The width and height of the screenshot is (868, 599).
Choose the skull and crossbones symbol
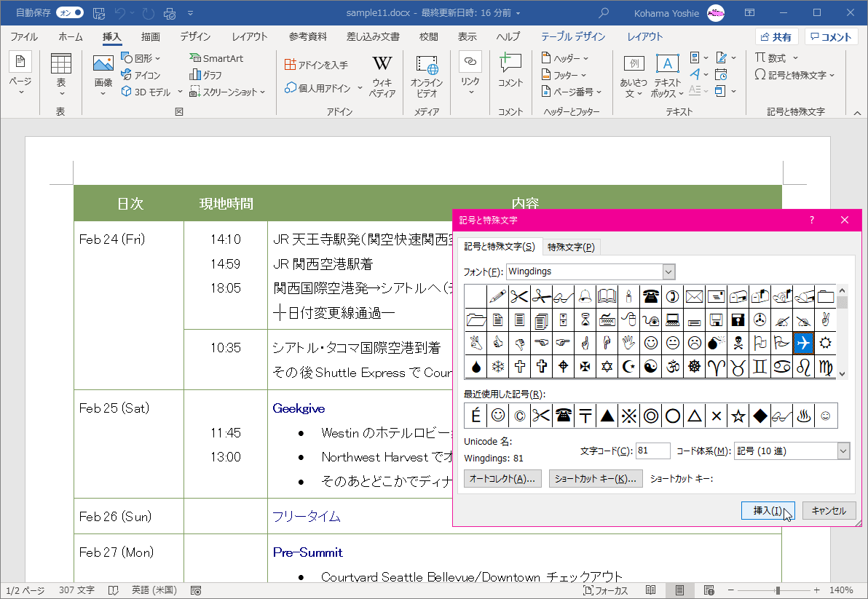pyautogui.click(x=738, y=343)
